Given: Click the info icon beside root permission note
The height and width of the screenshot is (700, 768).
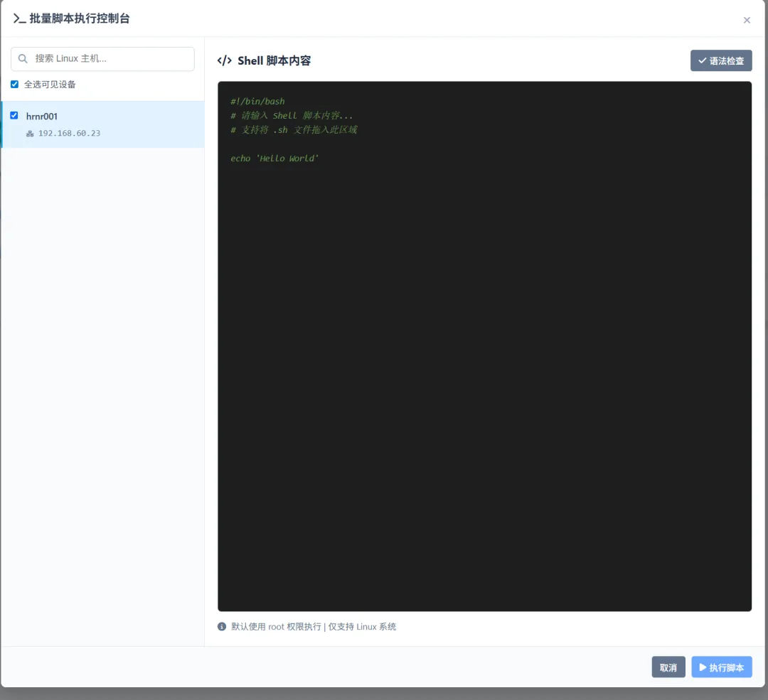Looking at the screenshot, I should point(222,627).
